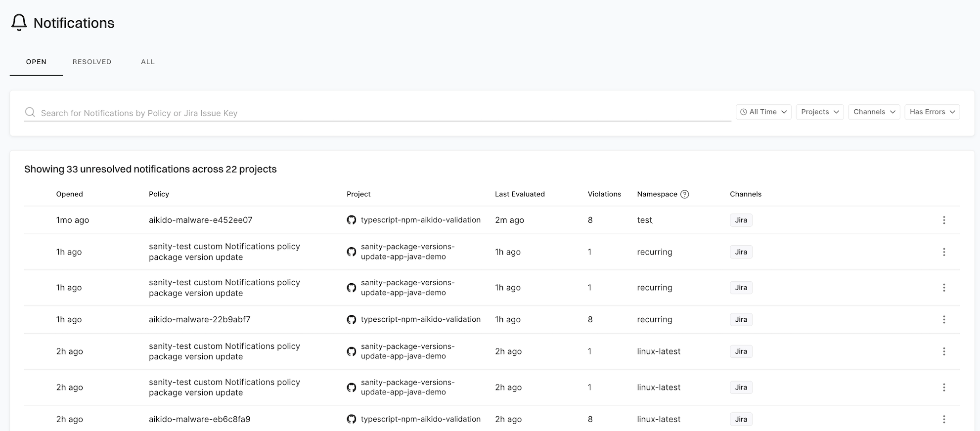Switch to the All tab
The height and width of the screenshot is (431, 980).
[148, 62]
